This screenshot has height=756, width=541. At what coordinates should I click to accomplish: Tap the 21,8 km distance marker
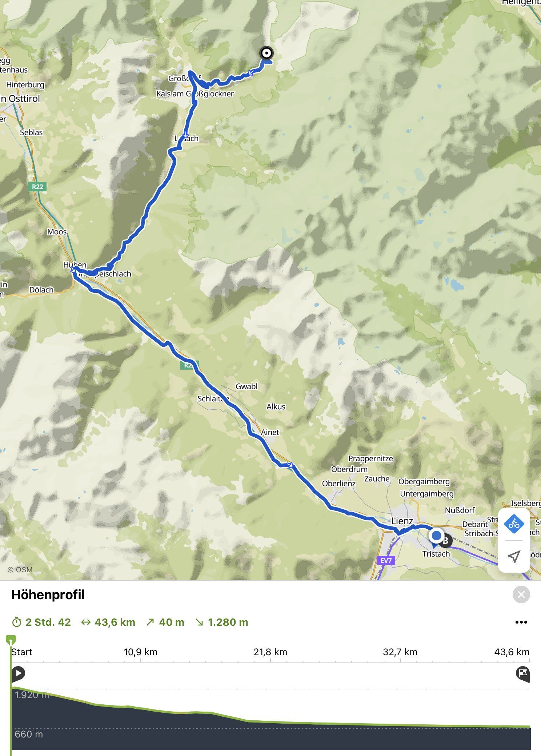270,652
